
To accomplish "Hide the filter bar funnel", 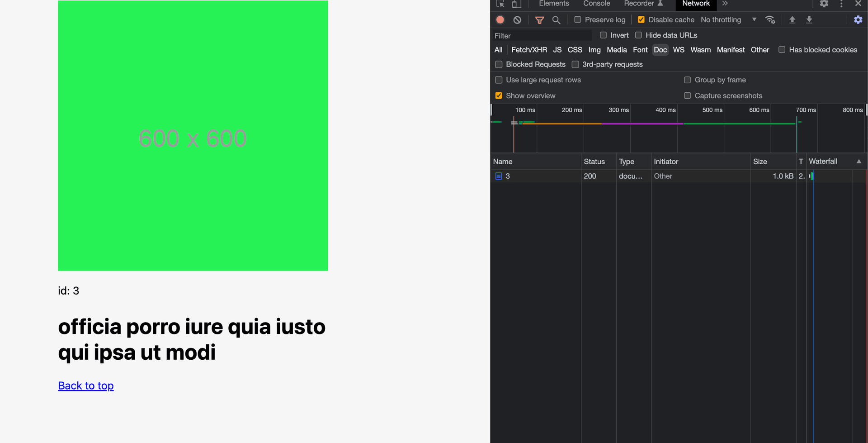I will (x=539, y=19).
